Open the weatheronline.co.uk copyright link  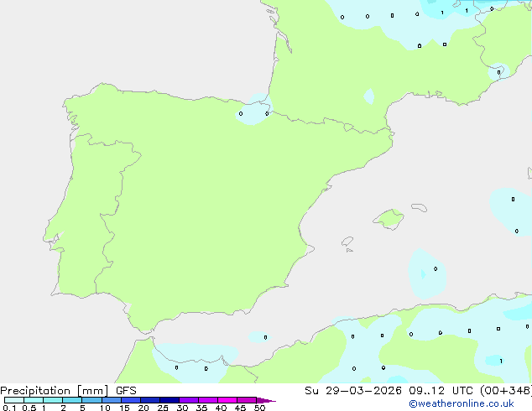[462, 403]
